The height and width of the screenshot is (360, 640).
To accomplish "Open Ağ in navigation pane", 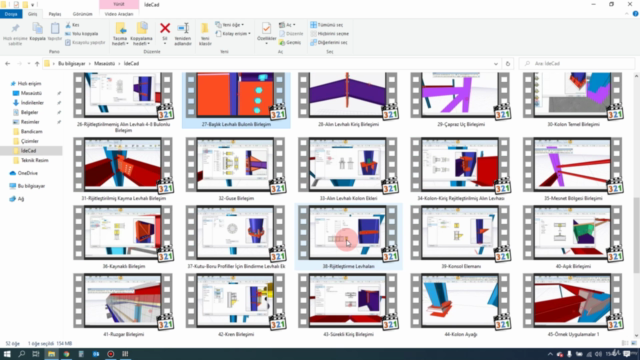I will coord(20,199).
